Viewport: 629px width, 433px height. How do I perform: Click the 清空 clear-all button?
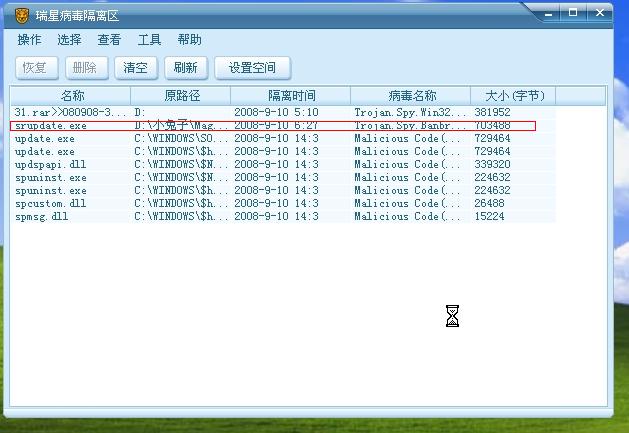[136, 68]
